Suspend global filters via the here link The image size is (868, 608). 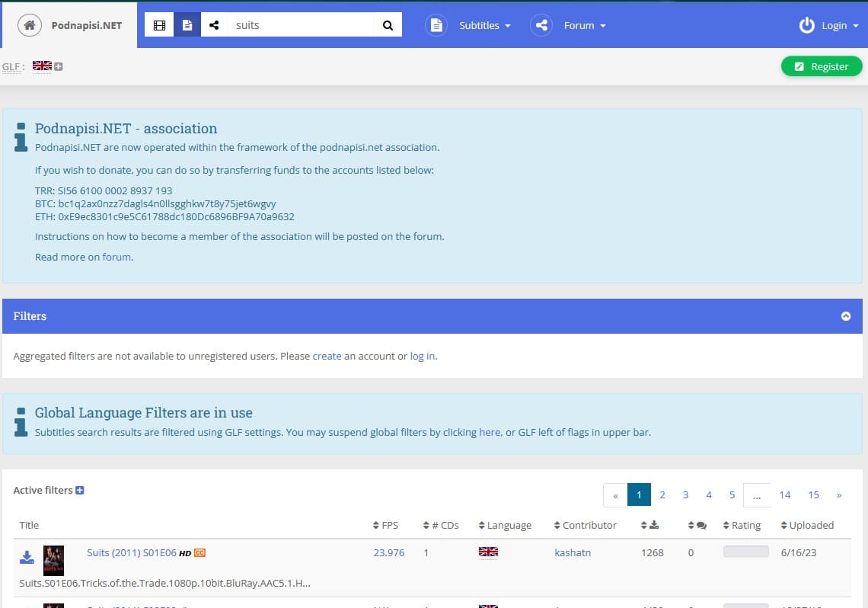click(x=490, y=432)
